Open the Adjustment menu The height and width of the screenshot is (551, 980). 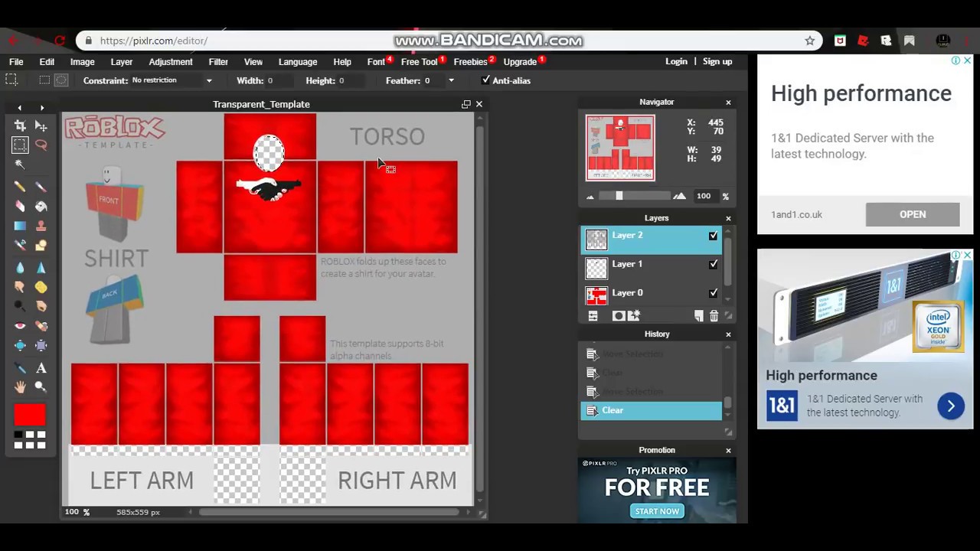point(171,62)
